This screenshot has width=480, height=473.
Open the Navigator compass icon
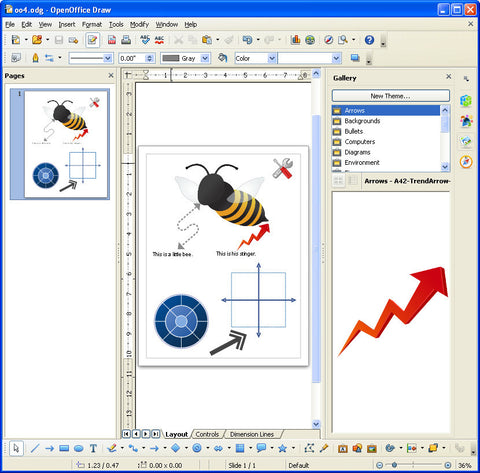pyautogui.click(x=329, y=40)
